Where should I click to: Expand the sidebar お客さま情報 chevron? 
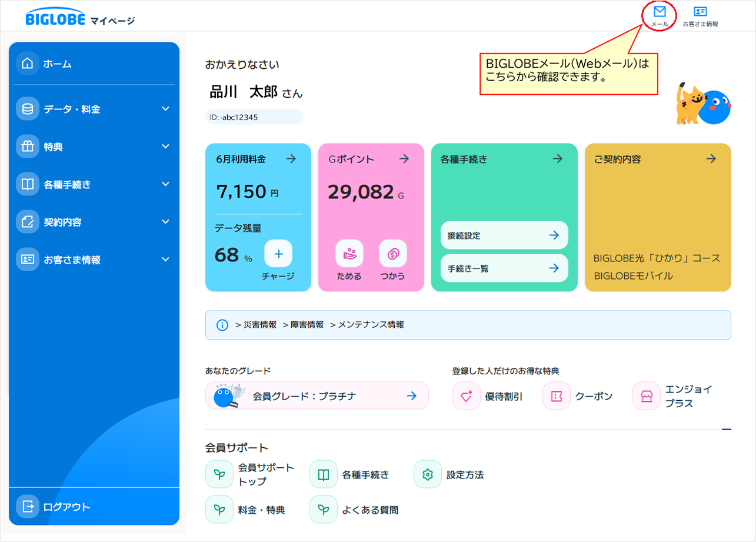pyautogui.click(x=166, y=260)
